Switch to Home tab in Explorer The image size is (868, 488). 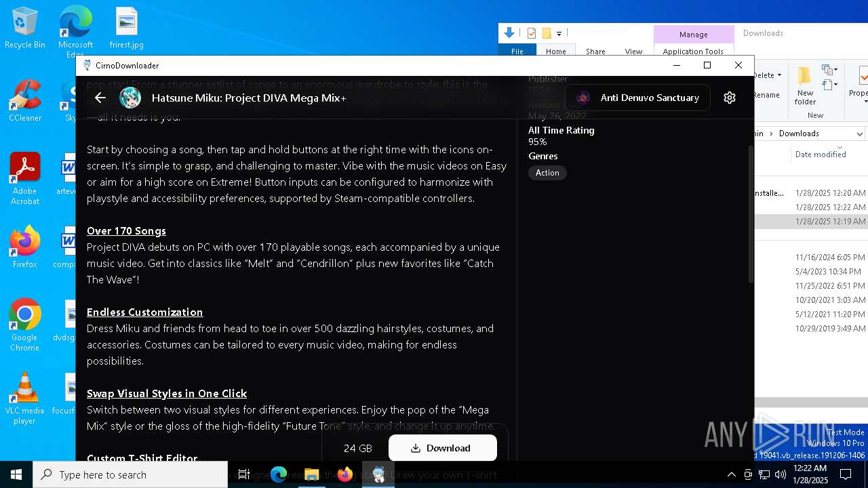556,52
